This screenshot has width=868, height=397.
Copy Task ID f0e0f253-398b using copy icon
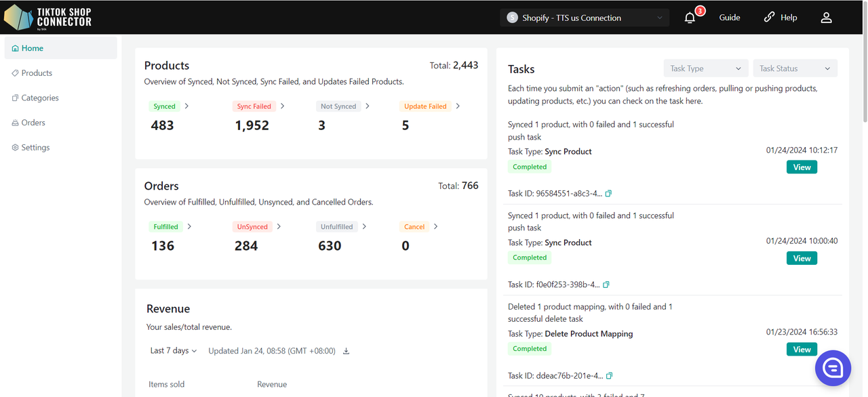coord(606,285)
